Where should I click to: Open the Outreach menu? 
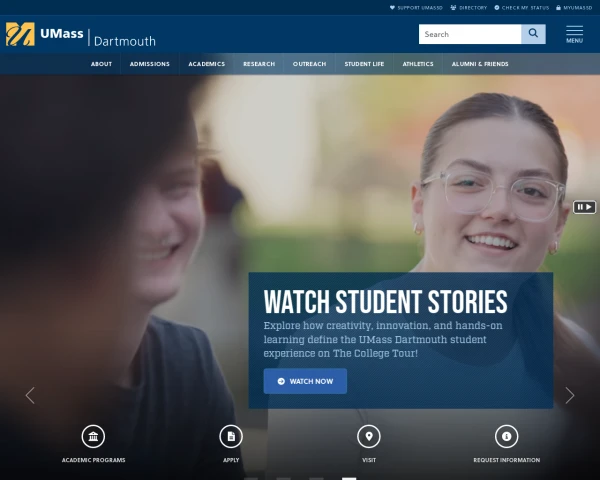point(310,64)
